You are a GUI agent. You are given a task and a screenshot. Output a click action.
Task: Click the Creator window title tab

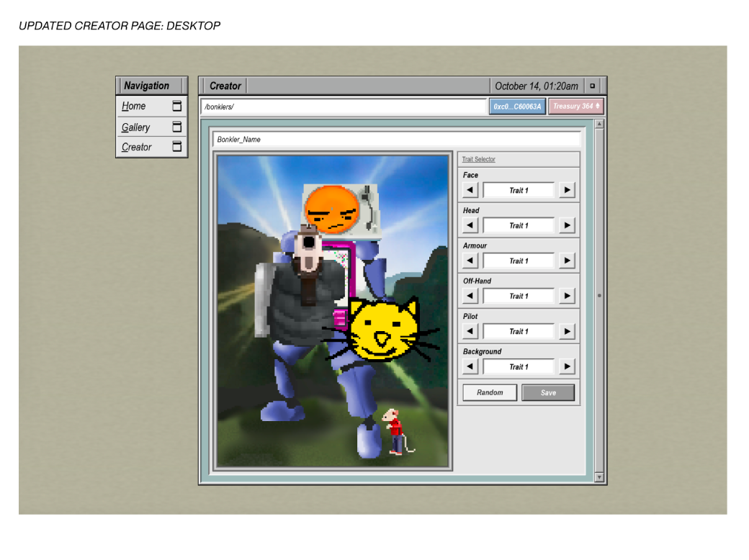(x=225, y=86)
